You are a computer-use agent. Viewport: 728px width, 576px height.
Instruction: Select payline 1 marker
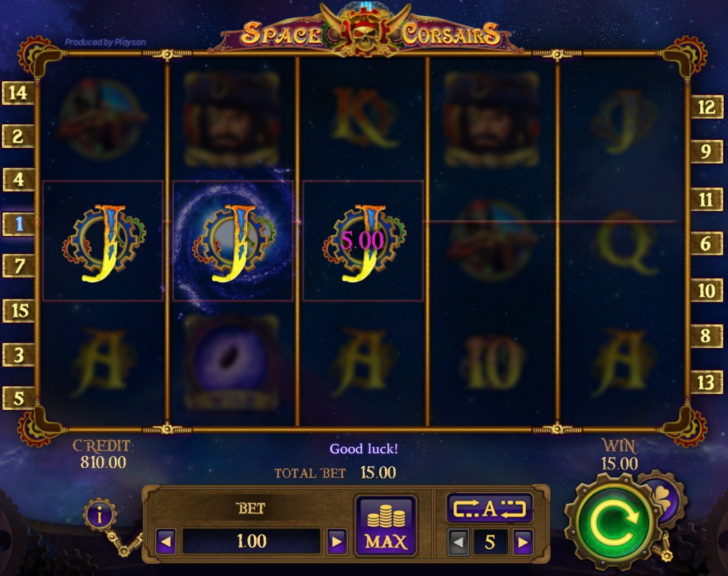tap(18, 223)
